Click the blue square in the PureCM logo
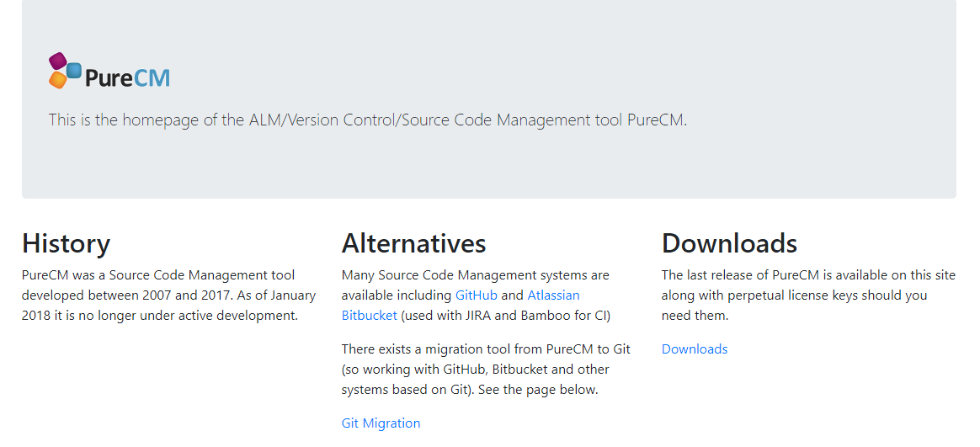The height and width of the screenshot is (447, 980). [74, 71]
